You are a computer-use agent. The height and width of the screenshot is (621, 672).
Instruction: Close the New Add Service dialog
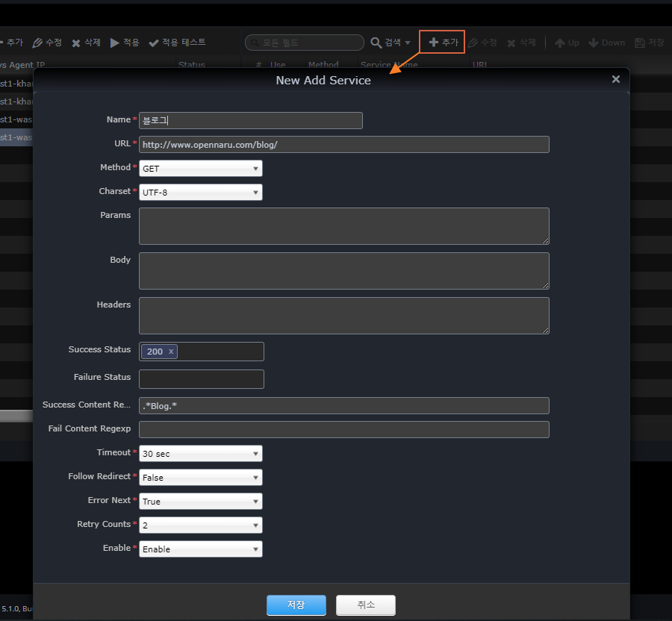(615, 79)
